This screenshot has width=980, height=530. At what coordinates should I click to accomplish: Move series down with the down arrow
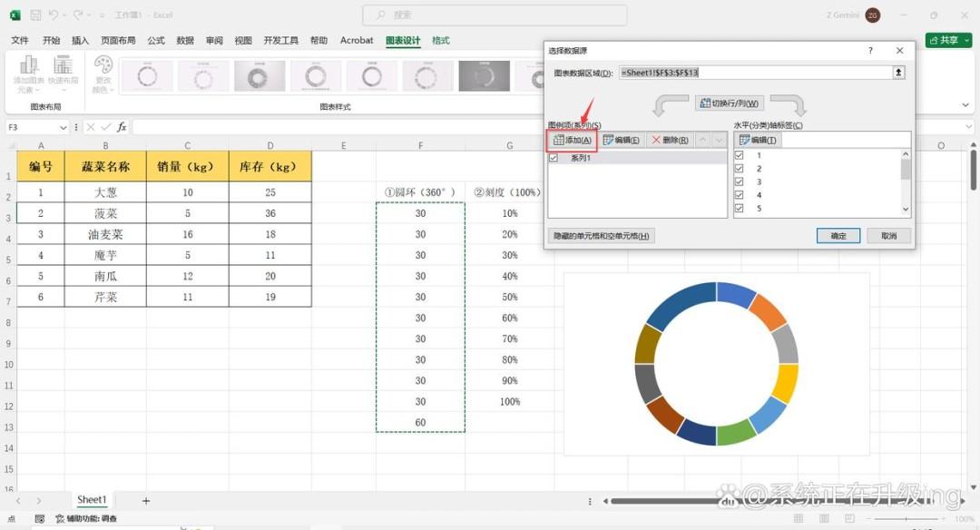(719, 140)
